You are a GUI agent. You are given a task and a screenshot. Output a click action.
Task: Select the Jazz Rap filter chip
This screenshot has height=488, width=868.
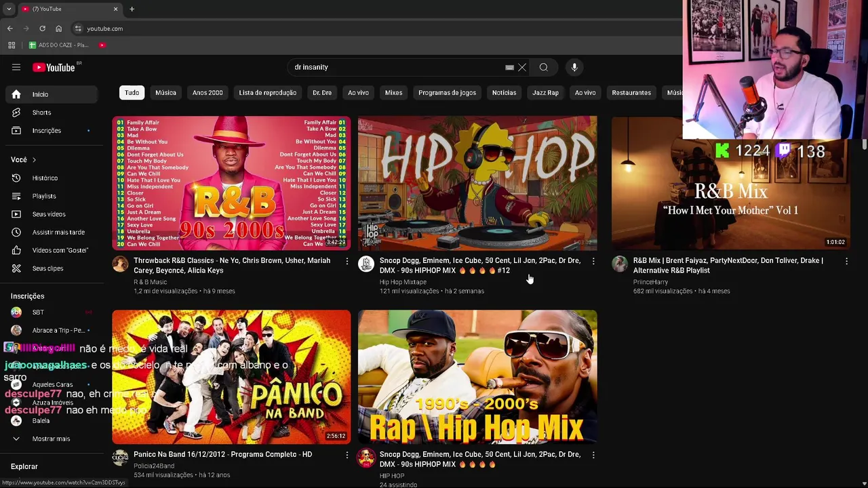[545, 93]
